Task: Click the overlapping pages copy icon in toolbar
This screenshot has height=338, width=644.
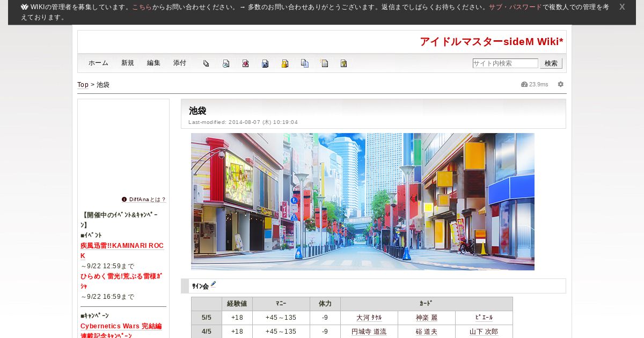Action: coord(206,63)
